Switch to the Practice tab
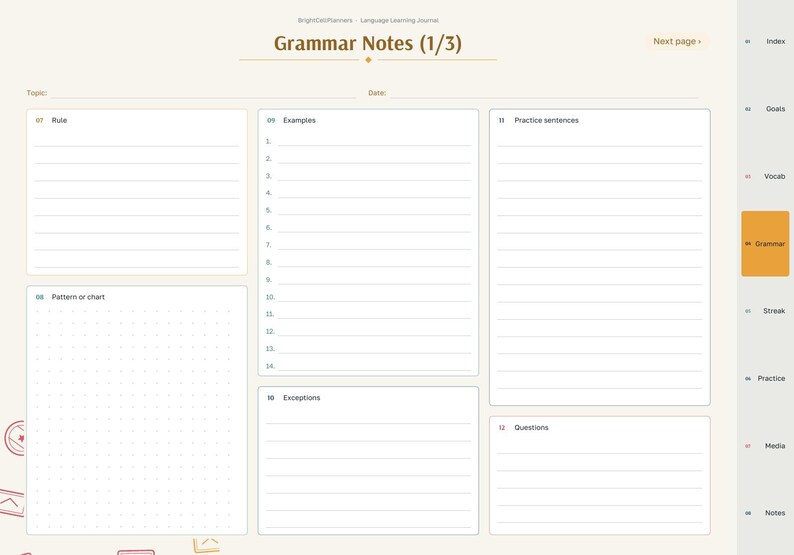Screen dimensions: 794x555 click(x=765, y=378)
